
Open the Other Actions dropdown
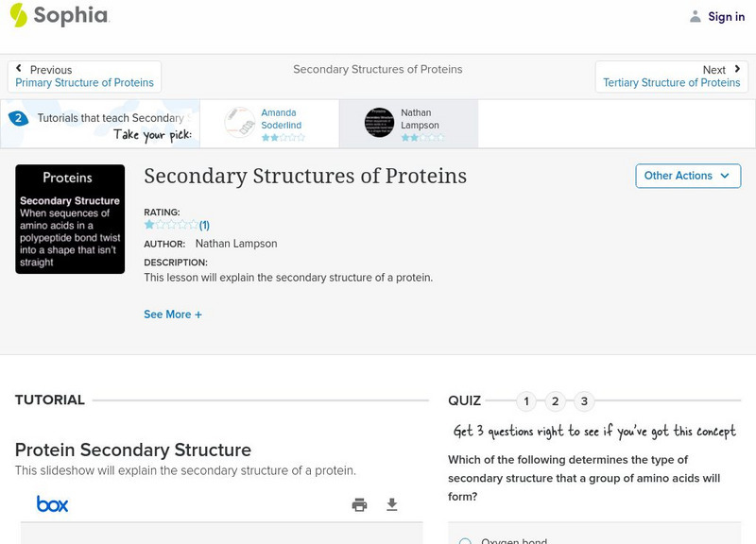687,176
